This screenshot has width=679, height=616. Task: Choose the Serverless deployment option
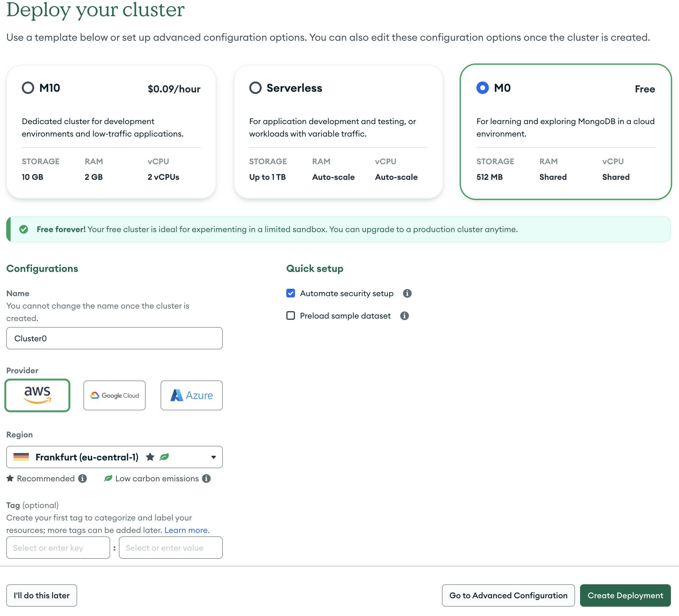coord(255,88)
